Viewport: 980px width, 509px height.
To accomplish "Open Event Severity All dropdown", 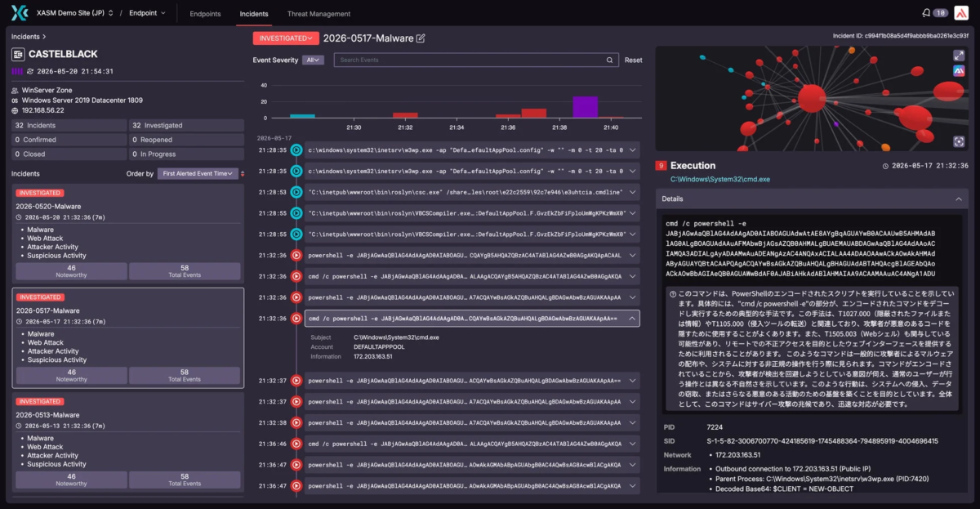I will coord(313,60).
